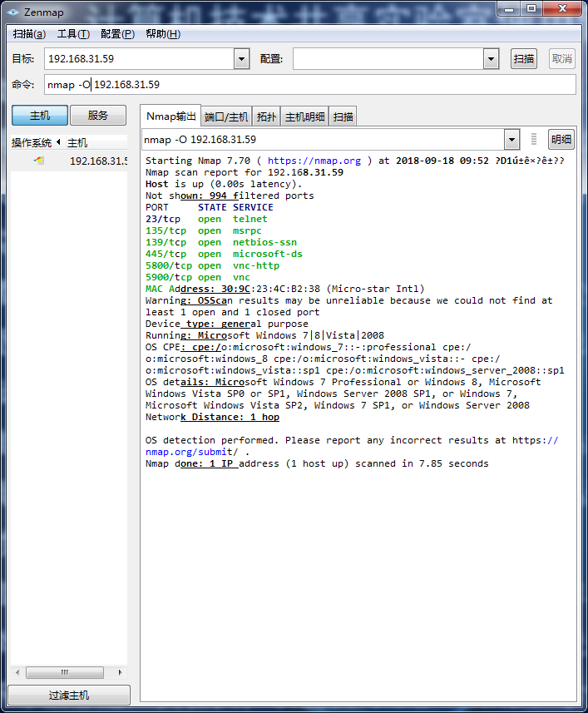Select host 192.168.31.59 in the list
Screen dimensions: 588x713
[x=69, y=161]
